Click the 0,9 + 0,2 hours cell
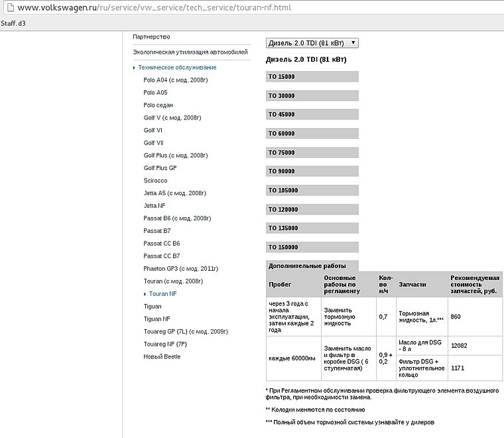Image resolution: width=504 pixels, height=438 pixels. (386, 358)
